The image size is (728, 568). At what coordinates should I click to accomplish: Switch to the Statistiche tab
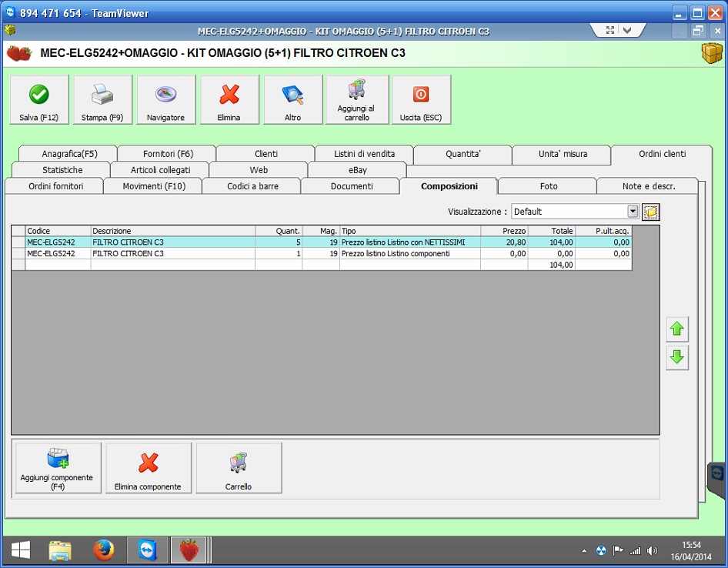(62, 170)
